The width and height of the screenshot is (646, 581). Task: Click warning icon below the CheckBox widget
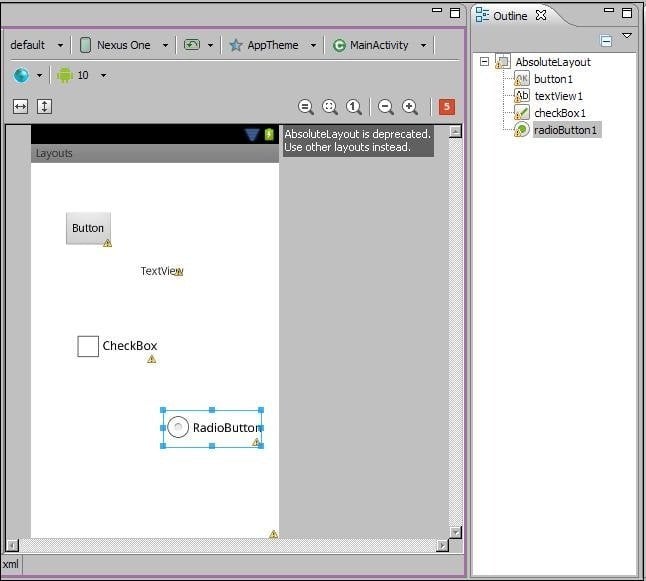tap(152, 359)
